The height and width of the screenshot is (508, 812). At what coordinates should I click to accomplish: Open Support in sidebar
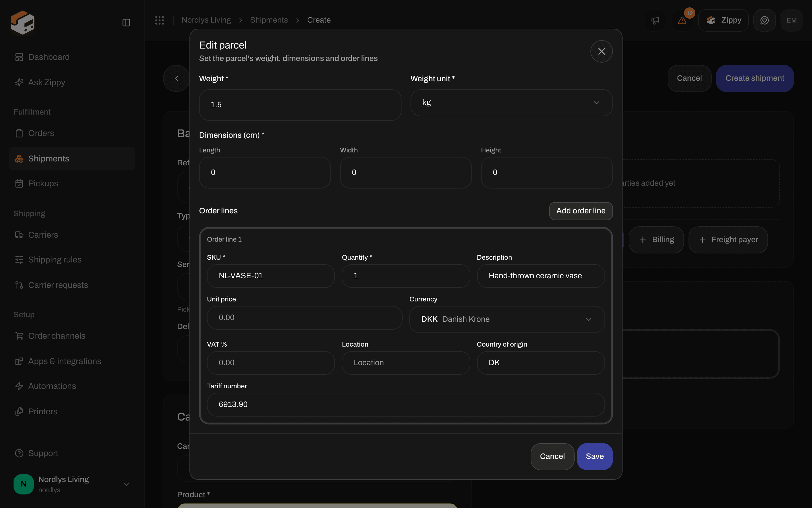(72, 453)
